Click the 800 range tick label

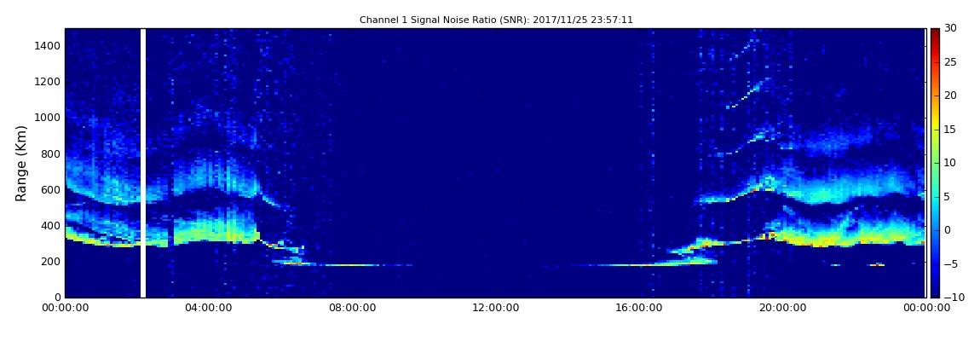51,153
